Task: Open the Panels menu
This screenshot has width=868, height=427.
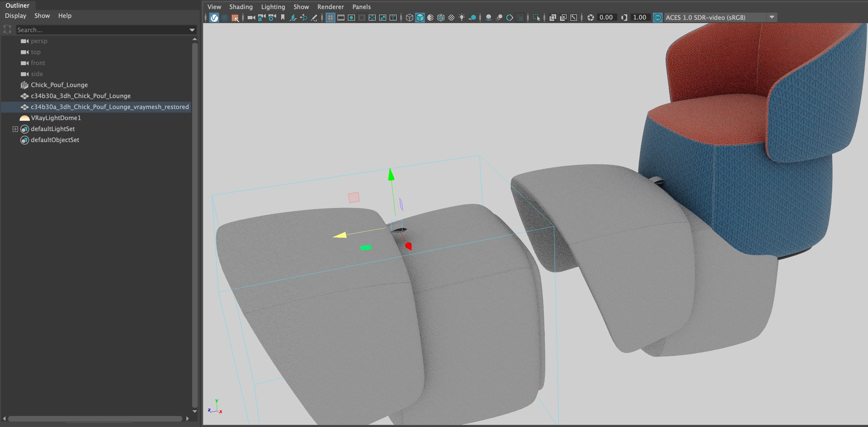Action: pos(362,7)
